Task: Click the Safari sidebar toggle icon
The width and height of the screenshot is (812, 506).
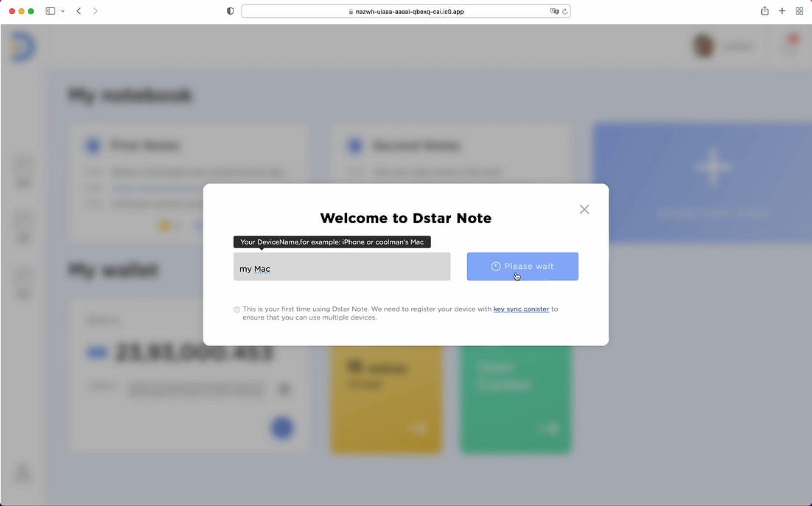Action: (x=50, y=11)
